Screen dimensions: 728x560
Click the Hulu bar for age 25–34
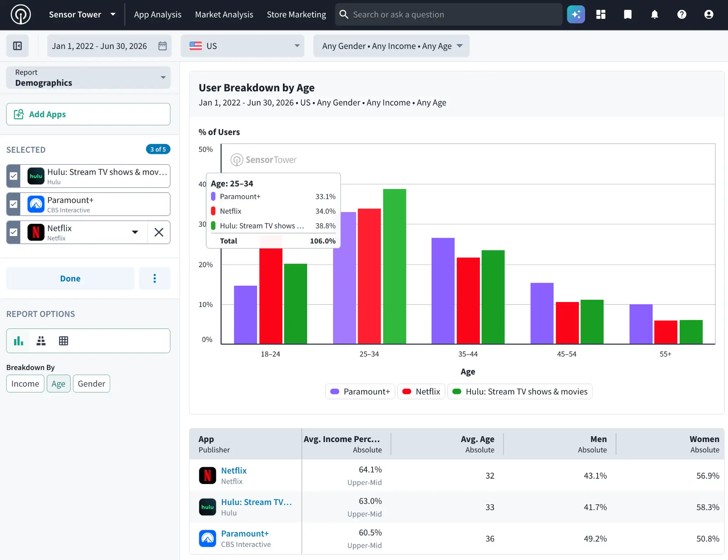tap(395, 266)
